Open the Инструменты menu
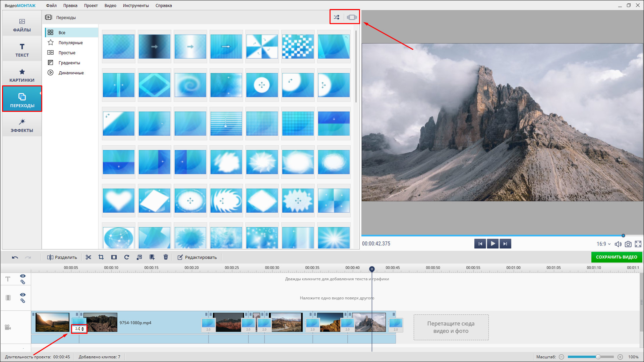644x362 pixels. pos(135,5)
